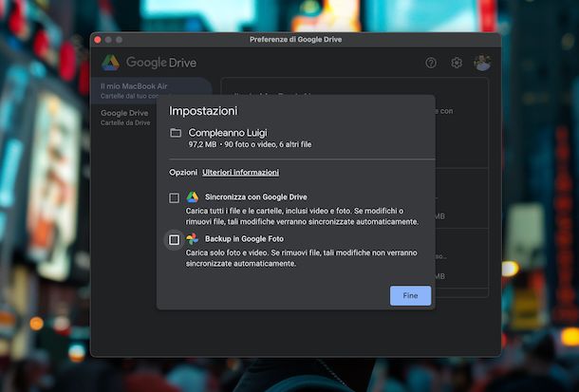
Task: Click the Preferenze di Google Drive title bar
Action: pyautogui.click(x=295, y=39)
